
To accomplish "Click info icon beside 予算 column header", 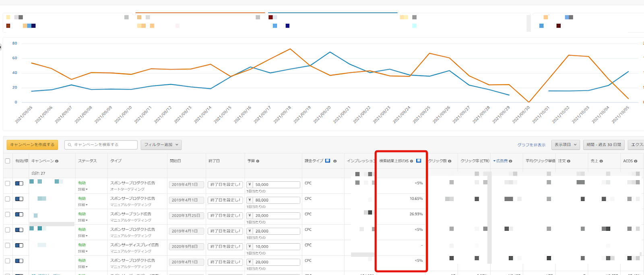I will 258,161.
